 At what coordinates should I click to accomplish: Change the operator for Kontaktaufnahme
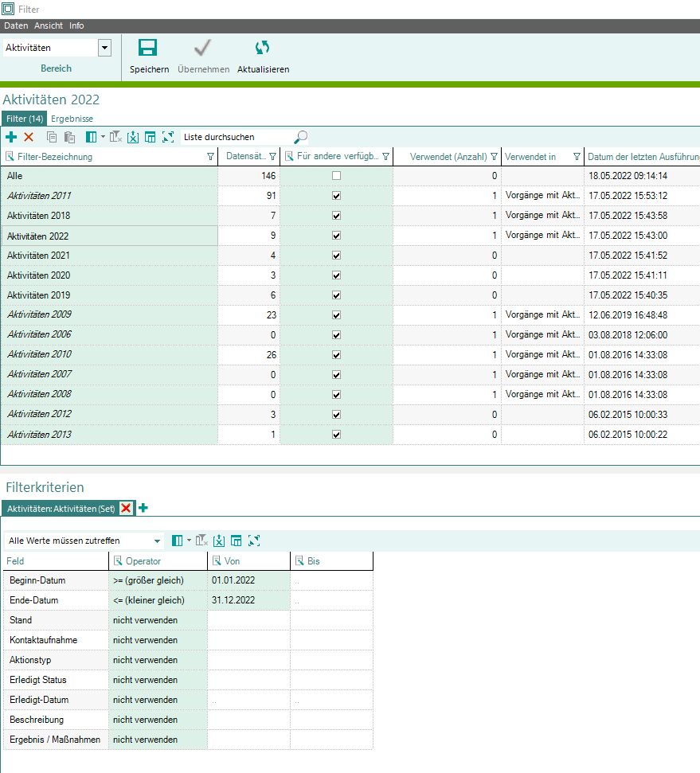pos(158,640)
